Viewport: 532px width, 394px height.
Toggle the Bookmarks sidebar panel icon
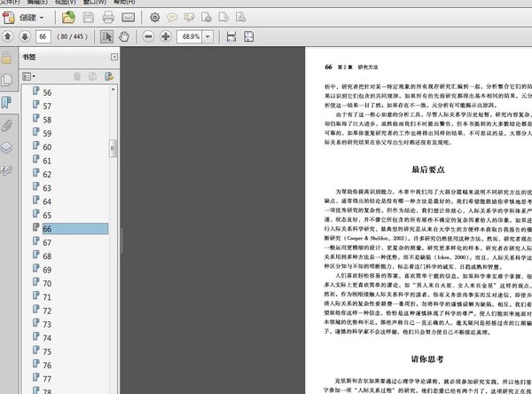point(7,101)
